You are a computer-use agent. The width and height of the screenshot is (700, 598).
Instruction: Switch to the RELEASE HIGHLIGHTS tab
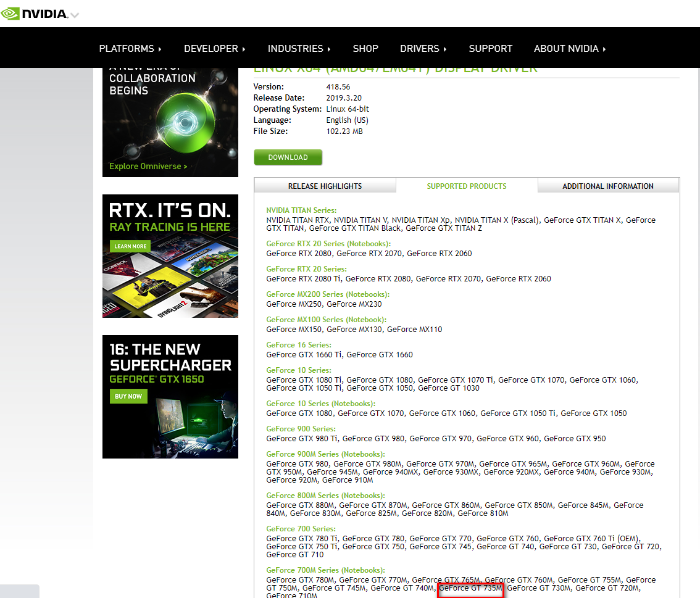click(x=325, y=186)
